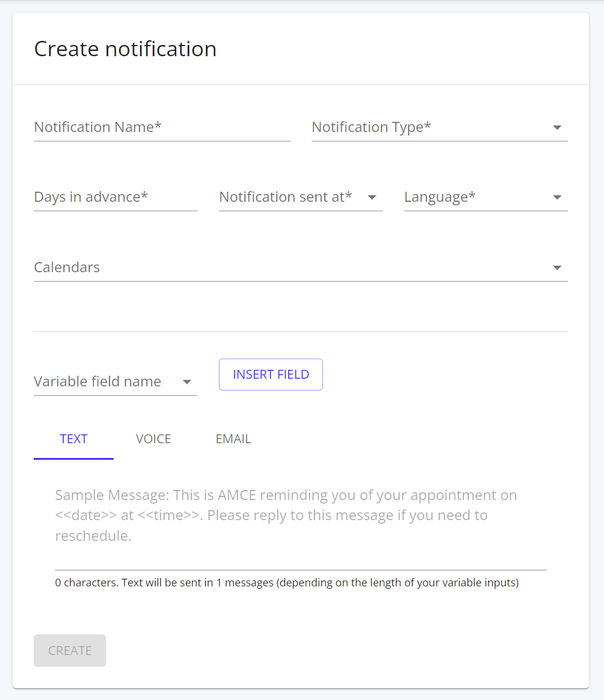The height and width of the screenshot is (700, 604).
Task: Switch to the EMAIL tab
Action: pyautogui.click(x=234, y=439)
